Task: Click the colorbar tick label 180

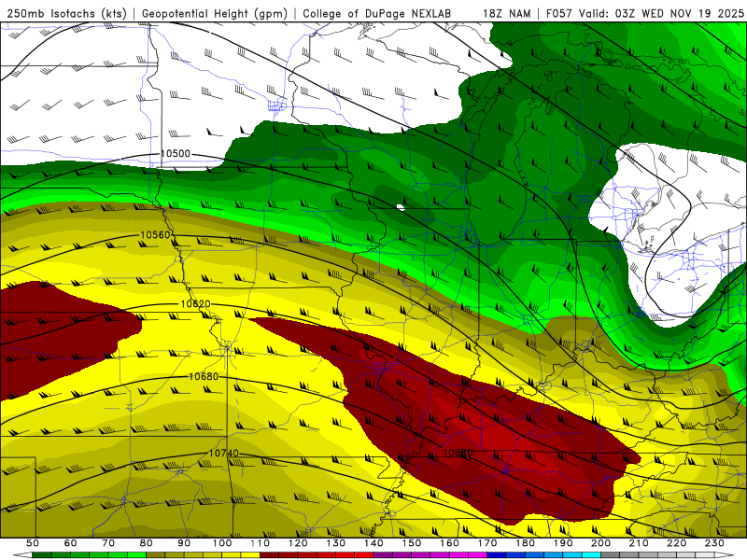Action: click(x=525, y=543)
